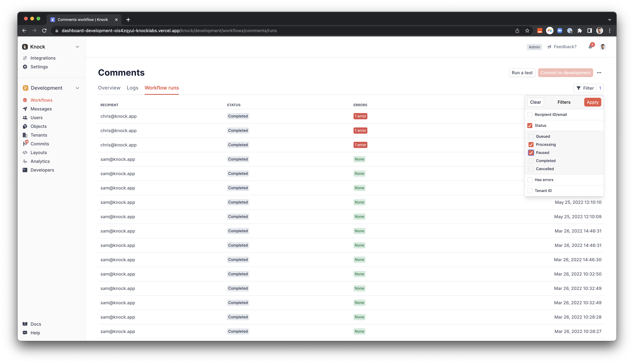Open the overflow menu next to Commit to development
The width and height of the screenshot is (634, 364).
pyautogui.click(x=599, y=73)
